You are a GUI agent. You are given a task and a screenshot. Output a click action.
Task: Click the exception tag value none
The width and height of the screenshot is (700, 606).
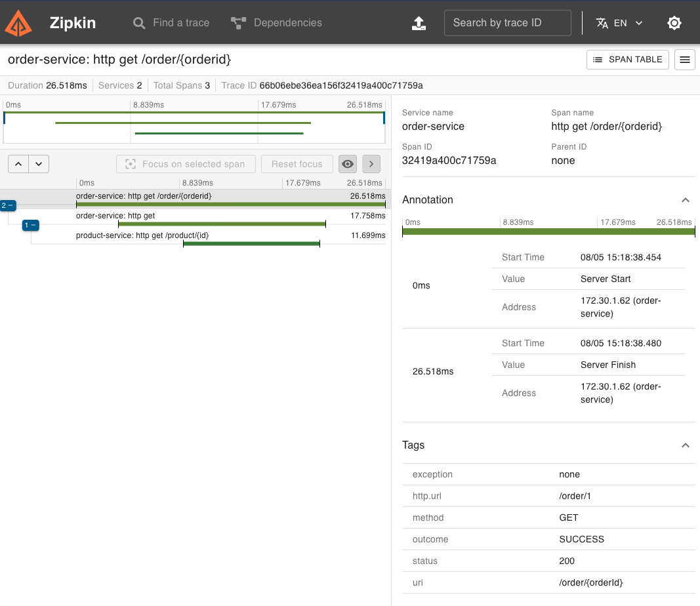coord(569,474)
